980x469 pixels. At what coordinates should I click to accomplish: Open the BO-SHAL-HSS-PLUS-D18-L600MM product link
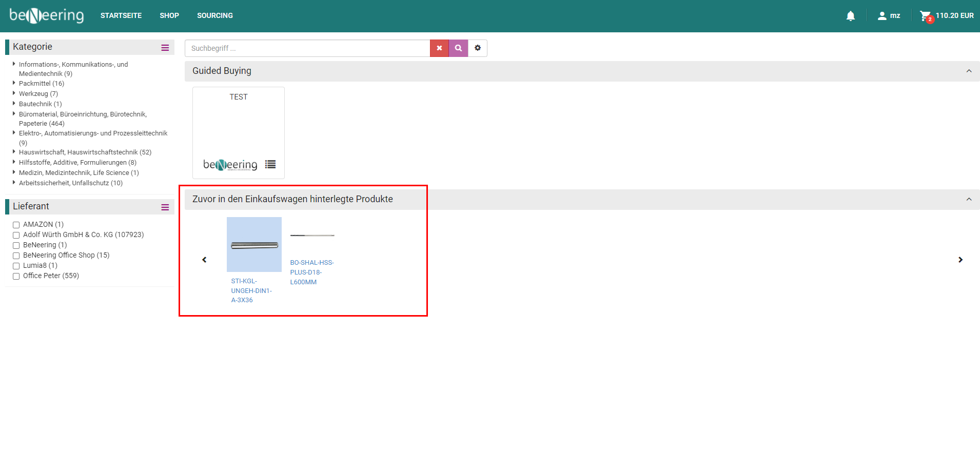311,272
